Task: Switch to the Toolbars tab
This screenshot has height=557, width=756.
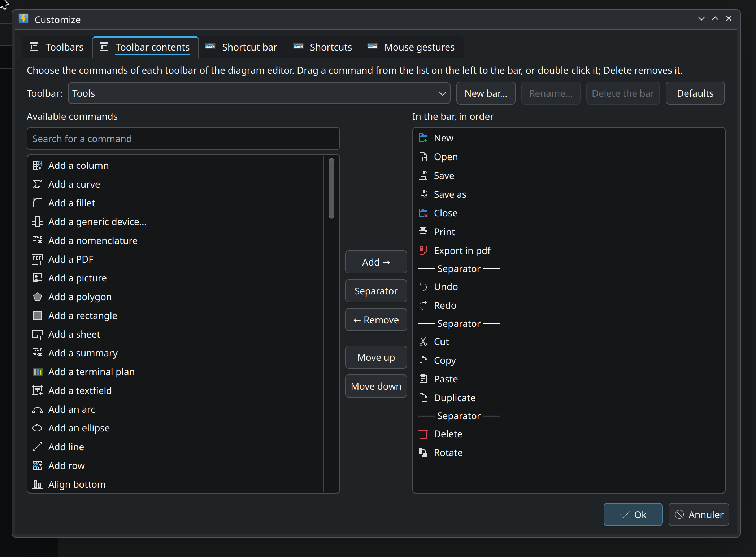Action: (57, 47)
